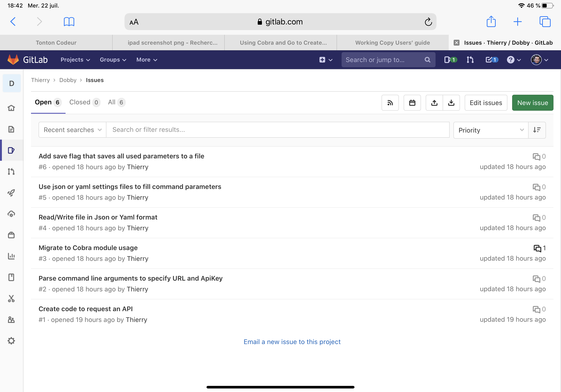Open the Projects menu in navbar
The height and width of the screenshot is (392, 561).
75,60
